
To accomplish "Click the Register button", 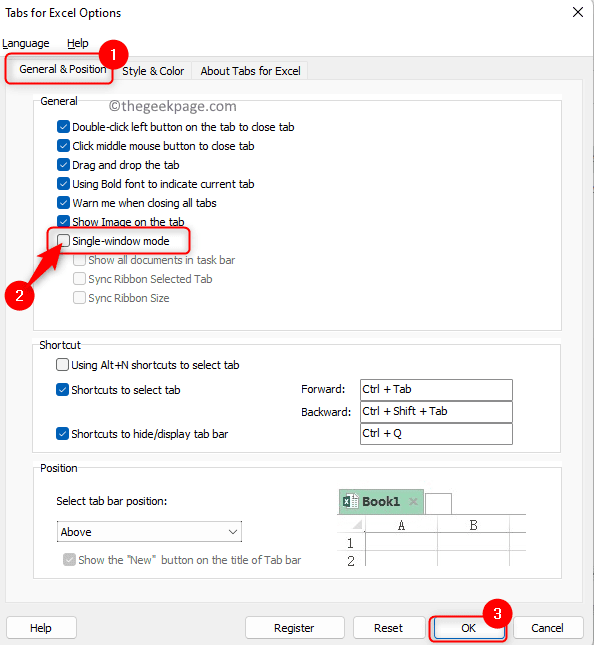I will point(294,628).
